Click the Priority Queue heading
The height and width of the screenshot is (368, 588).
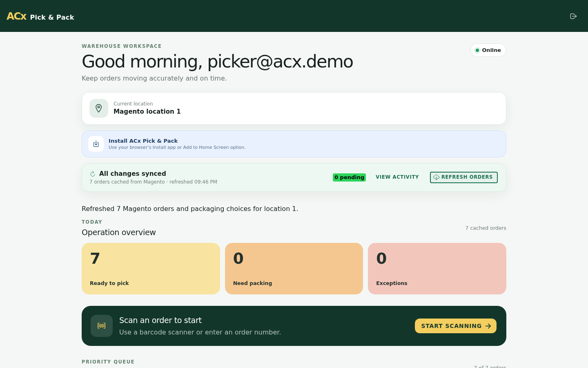(108, 362)
